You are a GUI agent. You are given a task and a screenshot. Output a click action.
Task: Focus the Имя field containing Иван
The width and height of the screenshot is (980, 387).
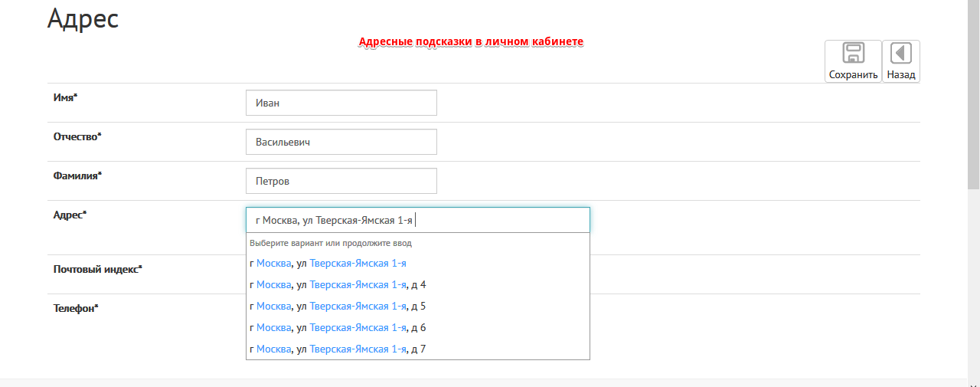(x=341, y=103)
